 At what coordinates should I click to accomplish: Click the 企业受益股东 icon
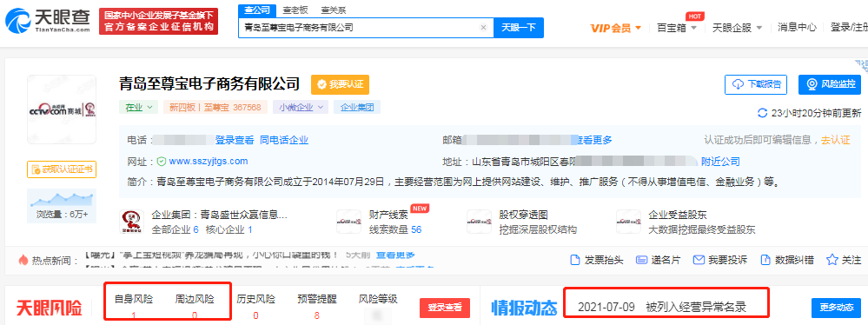tap(629, 222)
